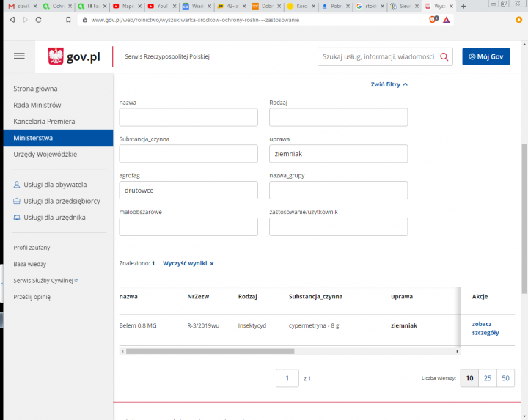Open a new browser tab
The image size is (528, 420).
pyautogui.click(x=463, y=6)
